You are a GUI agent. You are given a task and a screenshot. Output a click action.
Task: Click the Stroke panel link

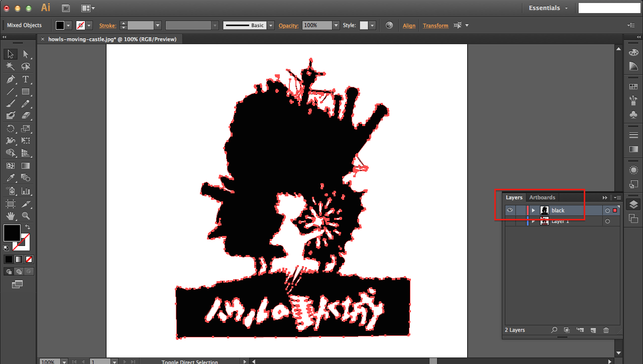108,26
